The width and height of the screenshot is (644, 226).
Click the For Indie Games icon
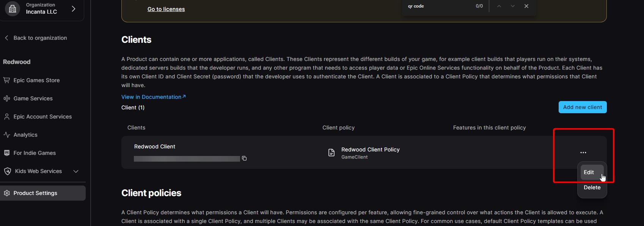[6, 153]
